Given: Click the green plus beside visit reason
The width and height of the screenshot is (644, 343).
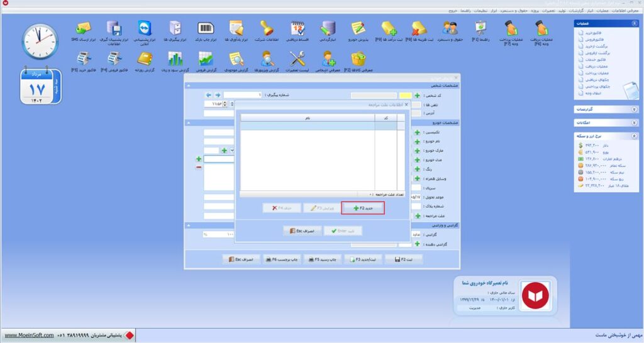Looking at the screenshot, I should (418, 216).
